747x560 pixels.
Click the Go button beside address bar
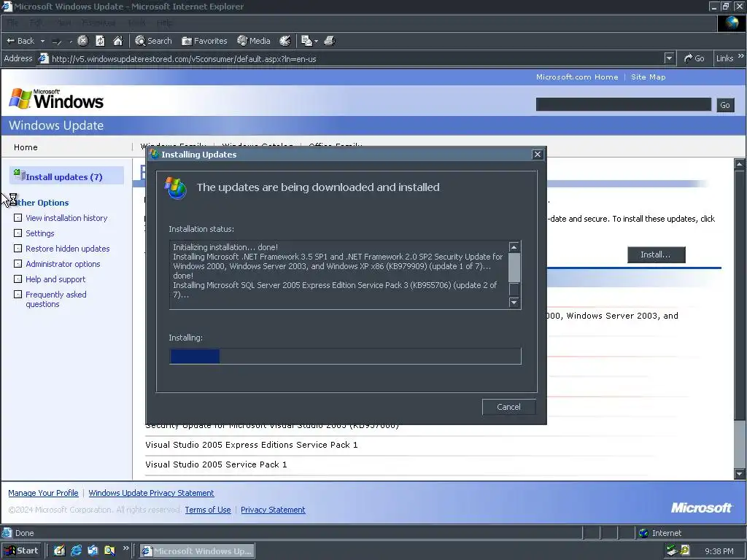click(x=694, y=58)
